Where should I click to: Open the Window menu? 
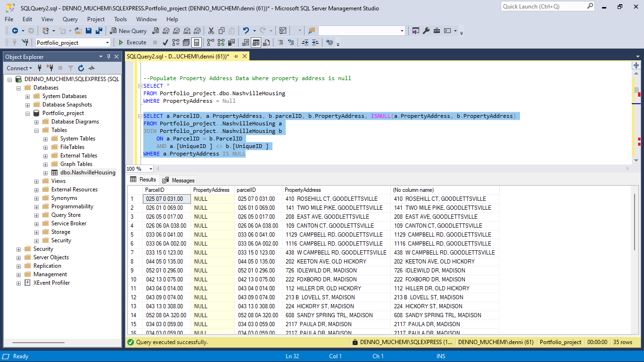[147, 19]
